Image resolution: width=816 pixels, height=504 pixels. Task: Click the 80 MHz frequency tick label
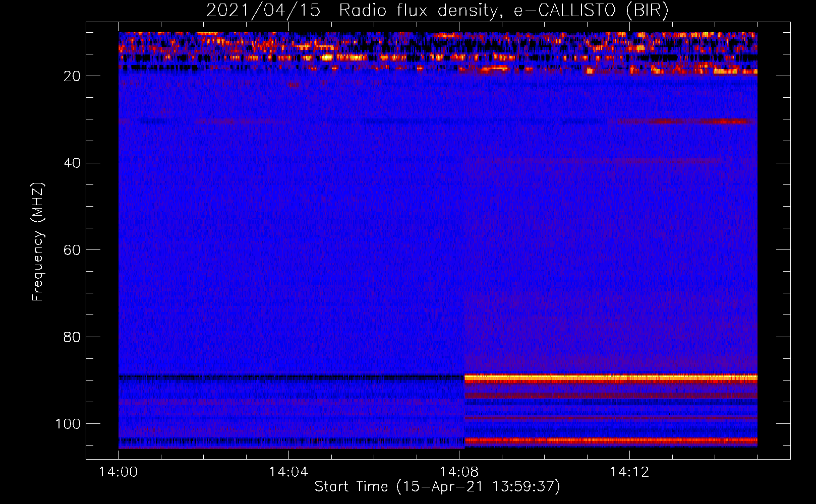[x=72, y=337]
